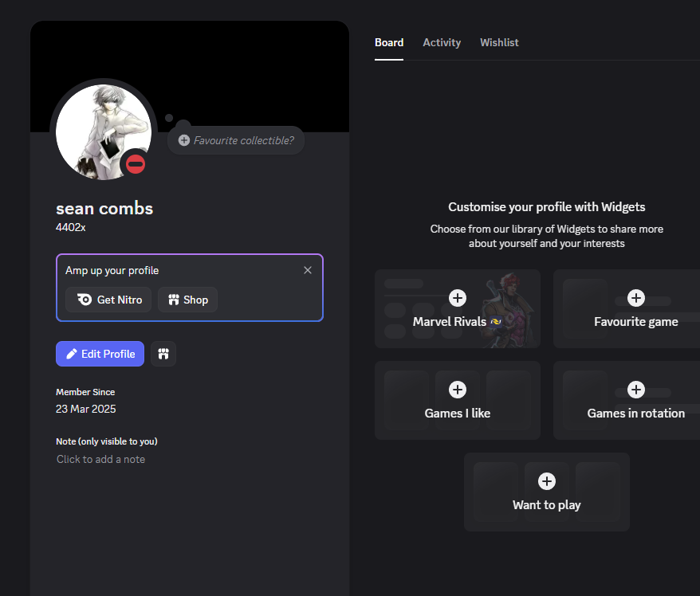Click the Marvel Rivals label text

click(x=450, y=322)
